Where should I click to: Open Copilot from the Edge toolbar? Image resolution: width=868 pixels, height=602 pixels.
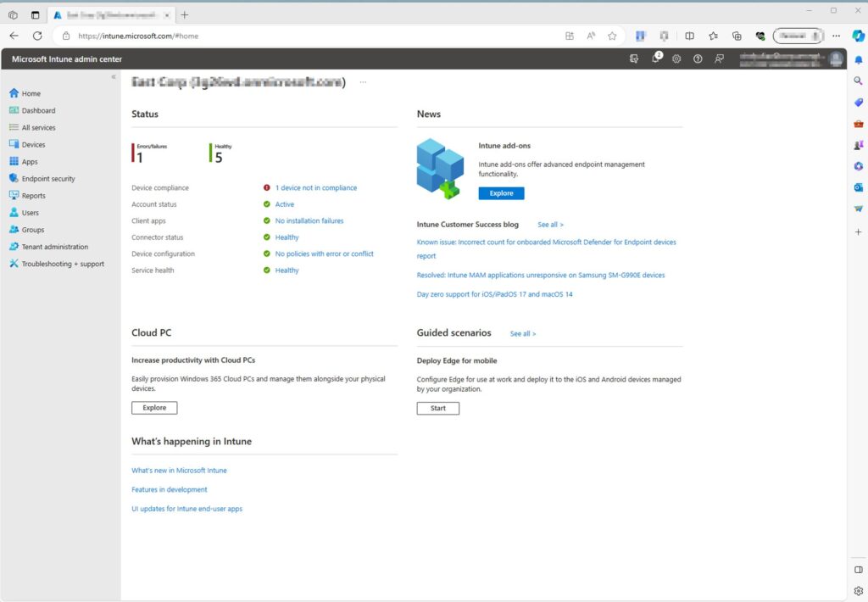point(858,36)
